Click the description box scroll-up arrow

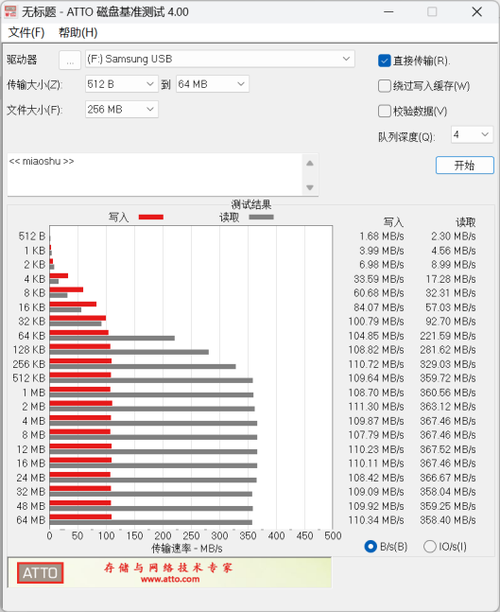click(x=310, y=163)
